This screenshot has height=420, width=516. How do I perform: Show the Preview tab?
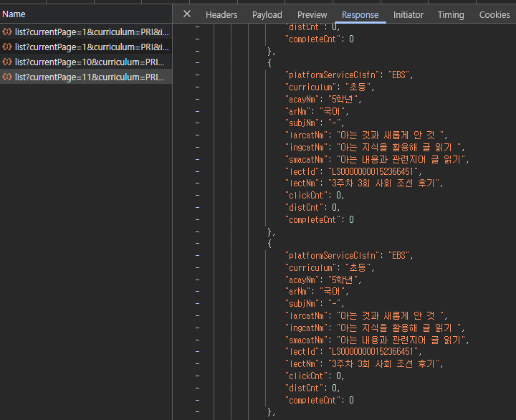coord(312,15)
